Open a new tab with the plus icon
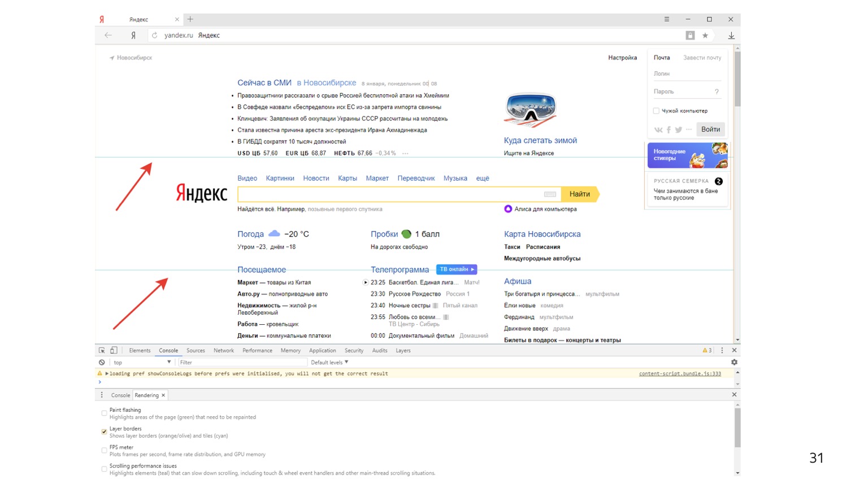The image size is (868, 488). [x=190, y=19]
